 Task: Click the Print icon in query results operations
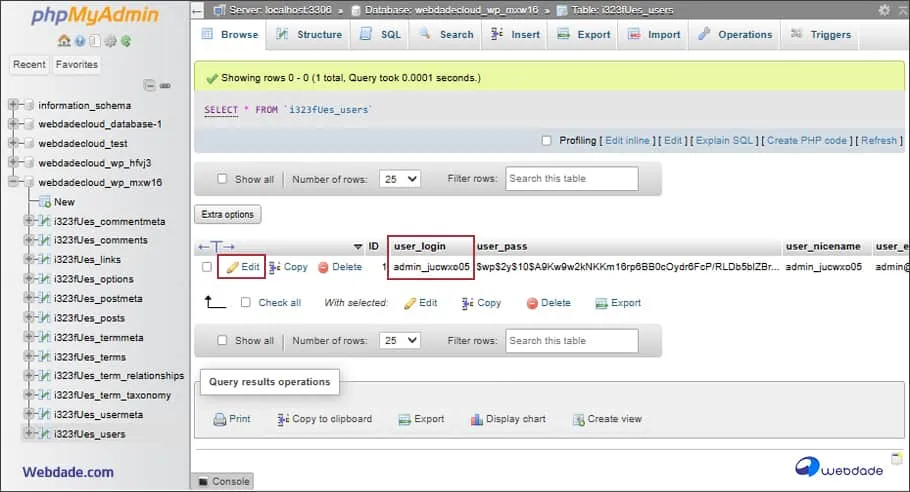(x=220, y=419)
